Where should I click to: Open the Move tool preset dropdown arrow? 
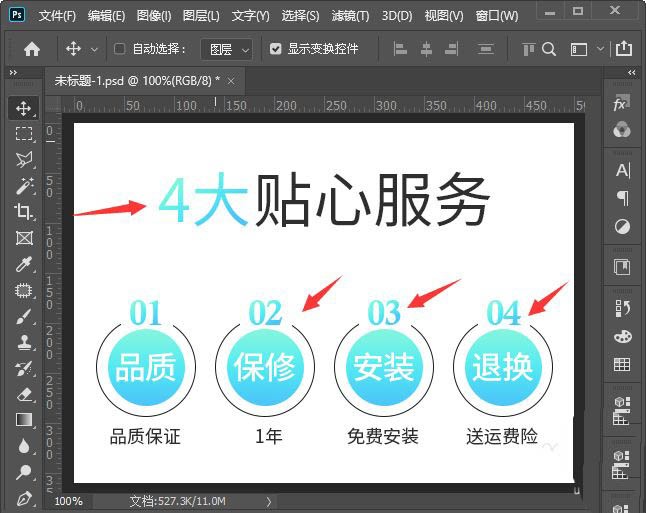[x=95, y=49]
